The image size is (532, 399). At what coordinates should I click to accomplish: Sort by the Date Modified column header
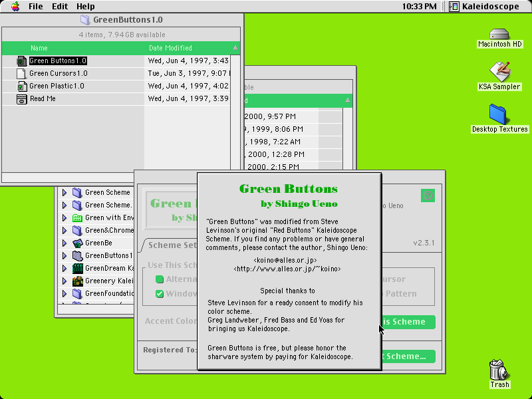170,48
